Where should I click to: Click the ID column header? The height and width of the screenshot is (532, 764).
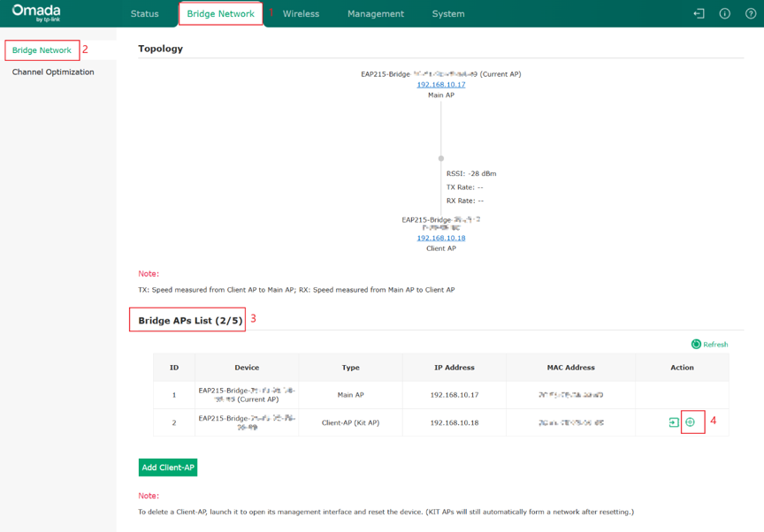(x=174, y=368)
